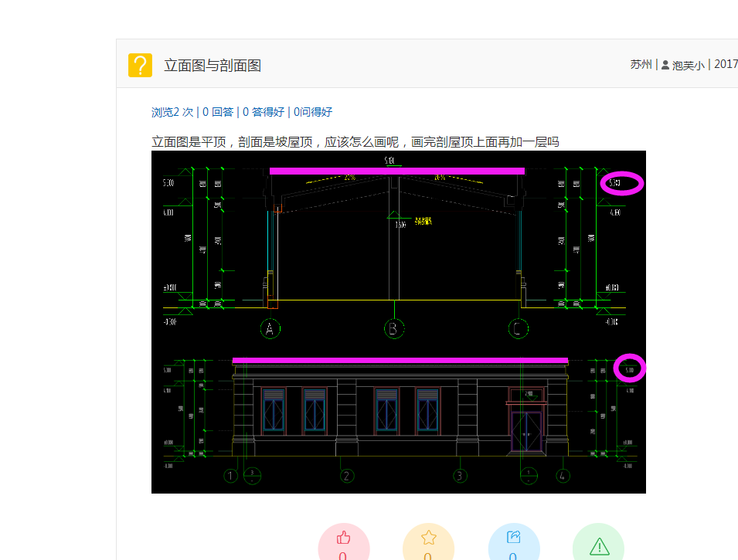Click the 0问得好 link
This screenshot has width=738, height=560.
313,112
